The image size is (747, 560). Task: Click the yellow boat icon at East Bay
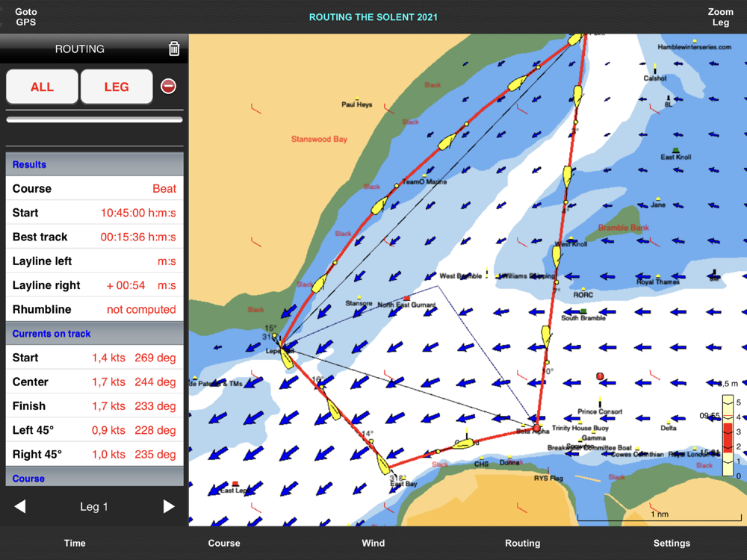[383, 464]
